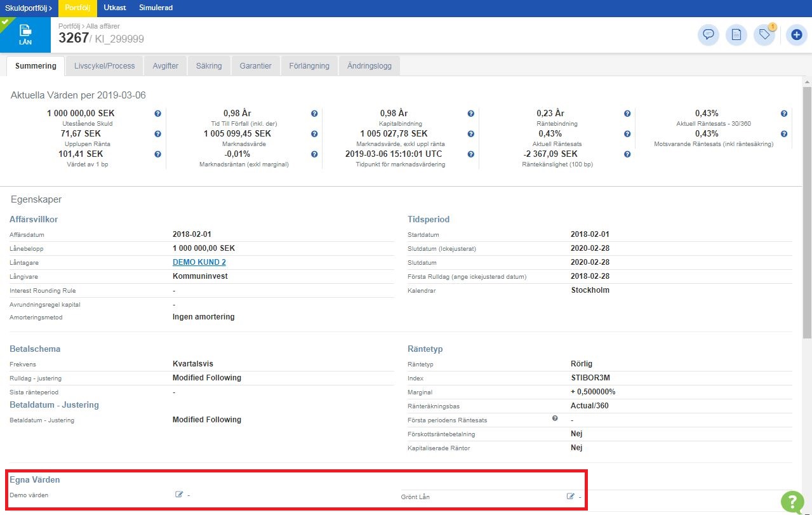
Task: Go to the Utkast menu item
Action: click(115, 8)
